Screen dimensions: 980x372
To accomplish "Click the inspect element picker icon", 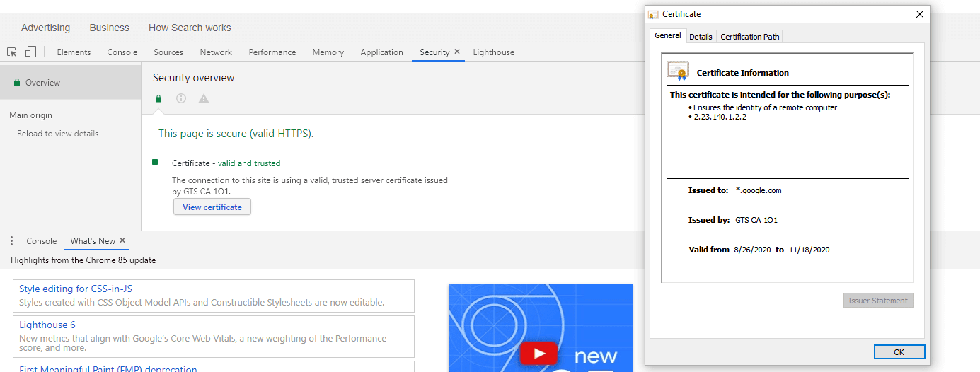I will tap(12, 52).
